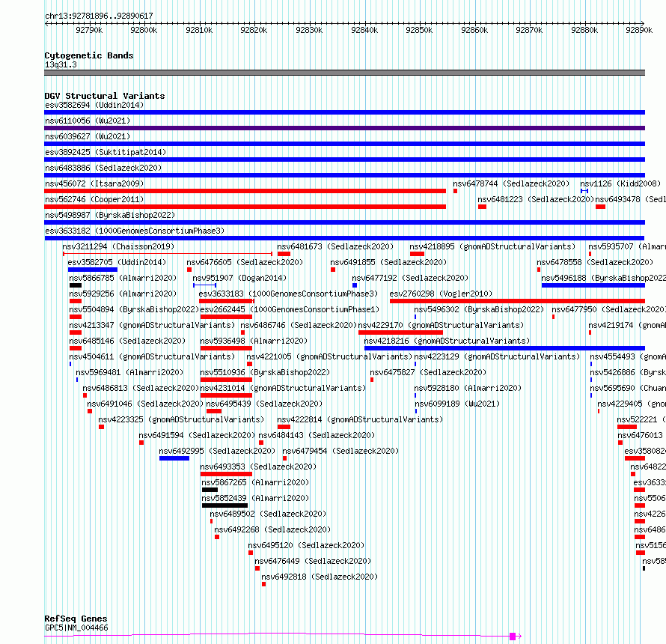Viewport: 666px width, 644px height.
Task: Click the nsv5510936 (ByrskaBishop2022) label
Action: pos(265,372)
